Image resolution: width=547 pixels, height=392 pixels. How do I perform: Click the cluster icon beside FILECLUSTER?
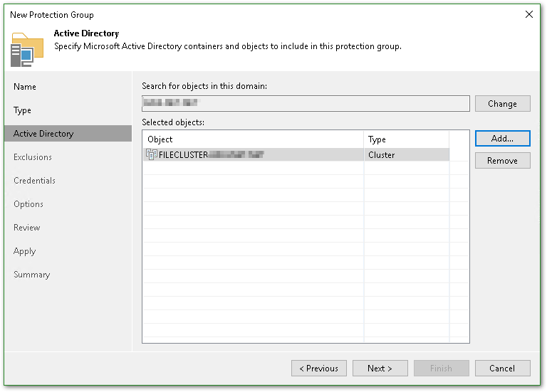point(152,154)
